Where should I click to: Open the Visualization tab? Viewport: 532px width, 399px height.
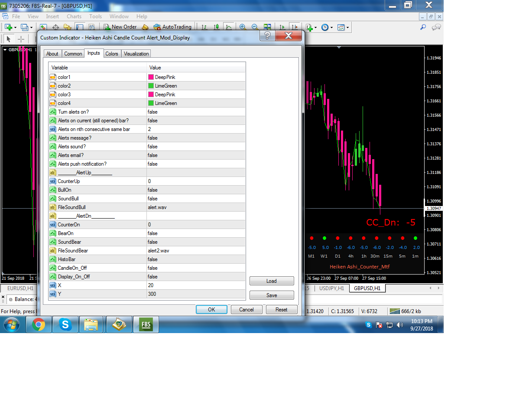[x=136, y=54]
